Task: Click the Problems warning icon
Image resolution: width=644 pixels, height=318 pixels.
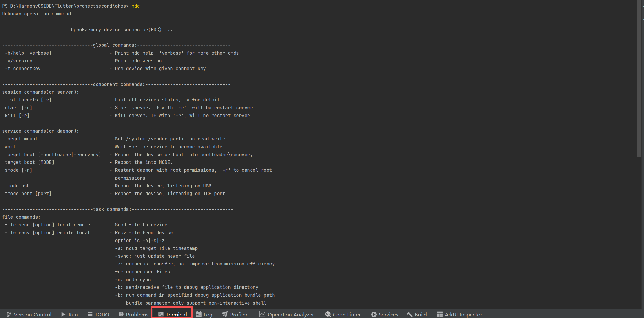Action: pyautogui.click(x=121, y=314)
